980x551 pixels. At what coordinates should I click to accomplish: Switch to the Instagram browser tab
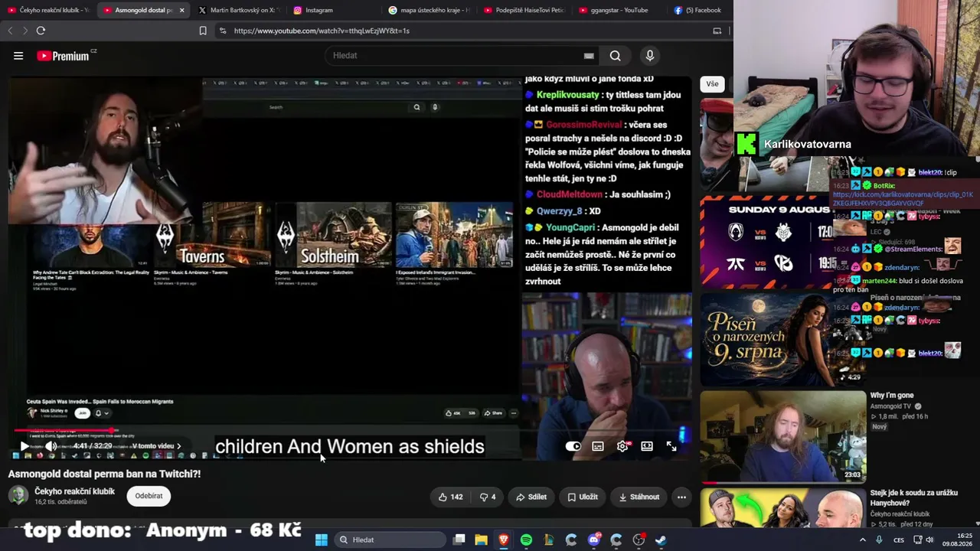click(x=334, y=10)
